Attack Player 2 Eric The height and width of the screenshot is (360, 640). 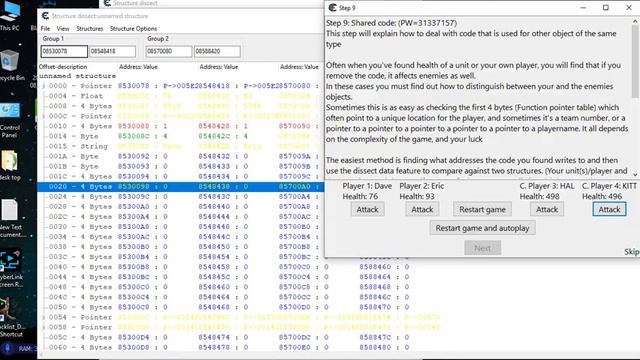422,209
